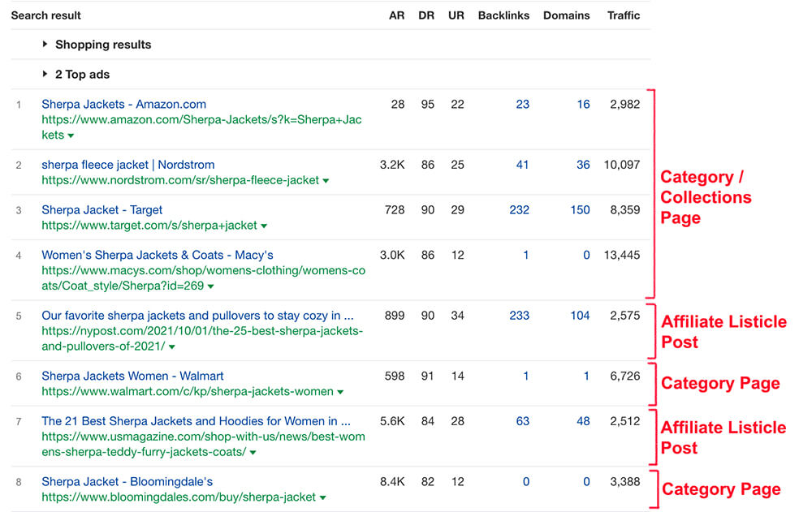Select Target AR value 728
The image size is (812, 512).
coord(395,209)
